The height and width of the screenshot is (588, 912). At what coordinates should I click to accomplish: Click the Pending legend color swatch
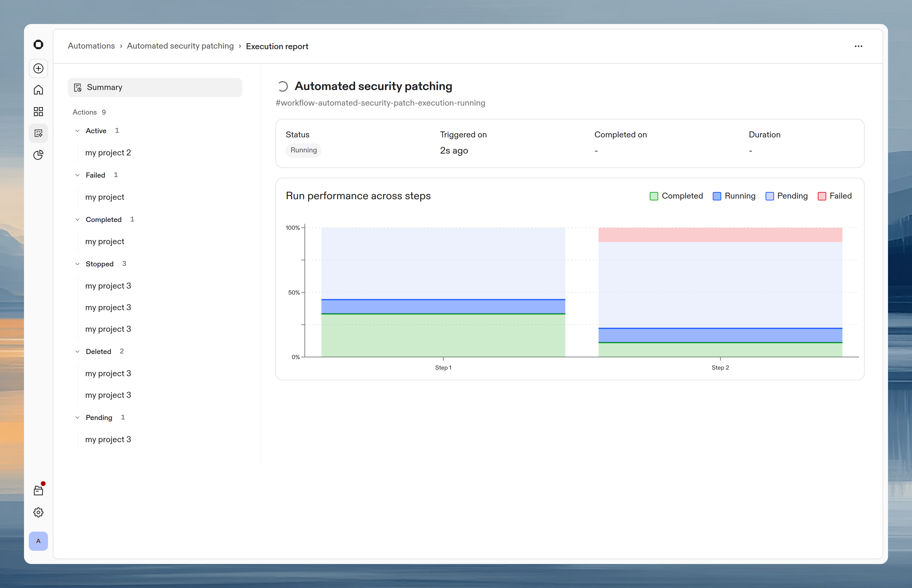pyautogui.click(x=769, y=196)
